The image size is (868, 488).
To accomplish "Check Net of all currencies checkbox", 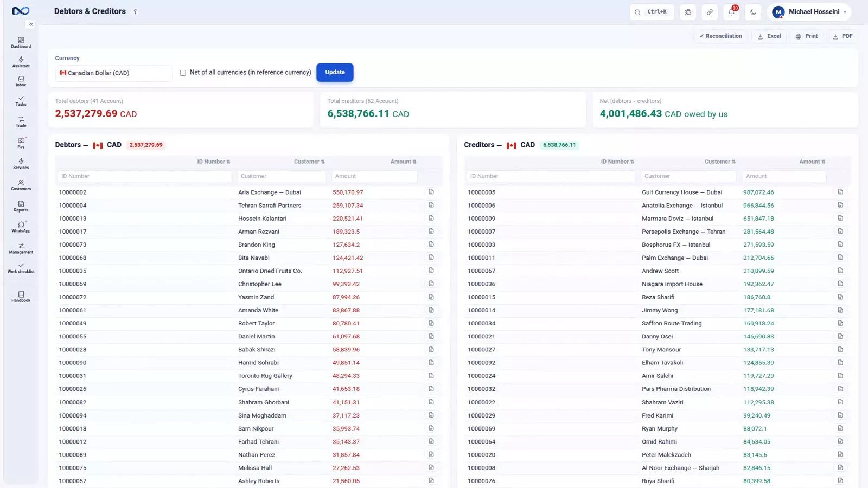I will [183, 73].
